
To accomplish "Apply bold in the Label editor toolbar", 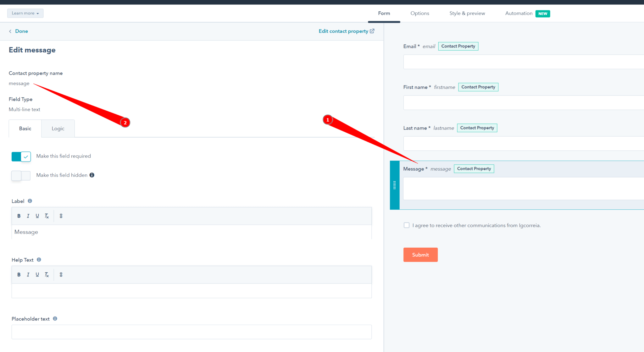I will point(19,216).
